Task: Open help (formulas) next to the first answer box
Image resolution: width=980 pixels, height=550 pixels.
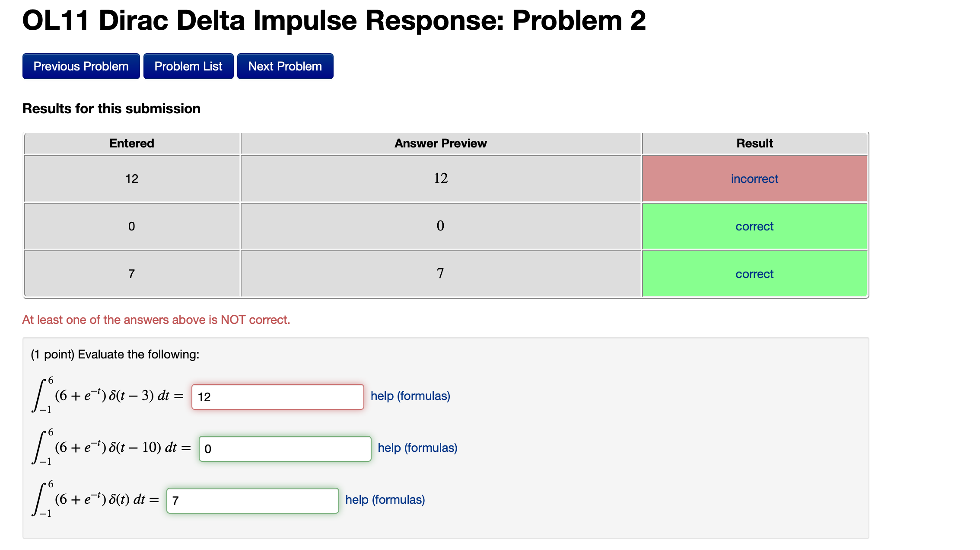Action: coord(410,396)
